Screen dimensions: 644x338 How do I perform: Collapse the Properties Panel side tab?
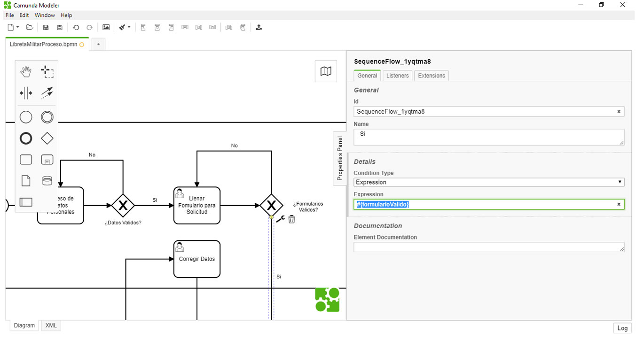click(340, 158)
